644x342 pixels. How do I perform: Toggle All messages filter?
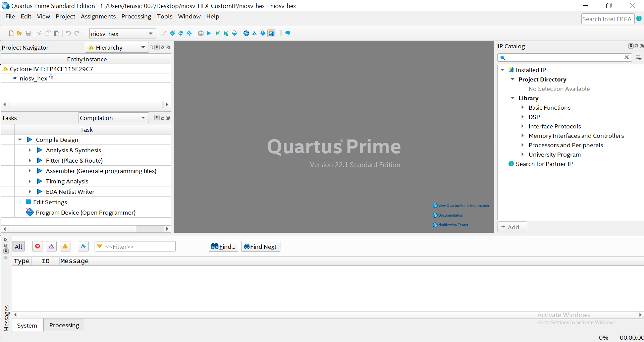[x=18, y=246]
